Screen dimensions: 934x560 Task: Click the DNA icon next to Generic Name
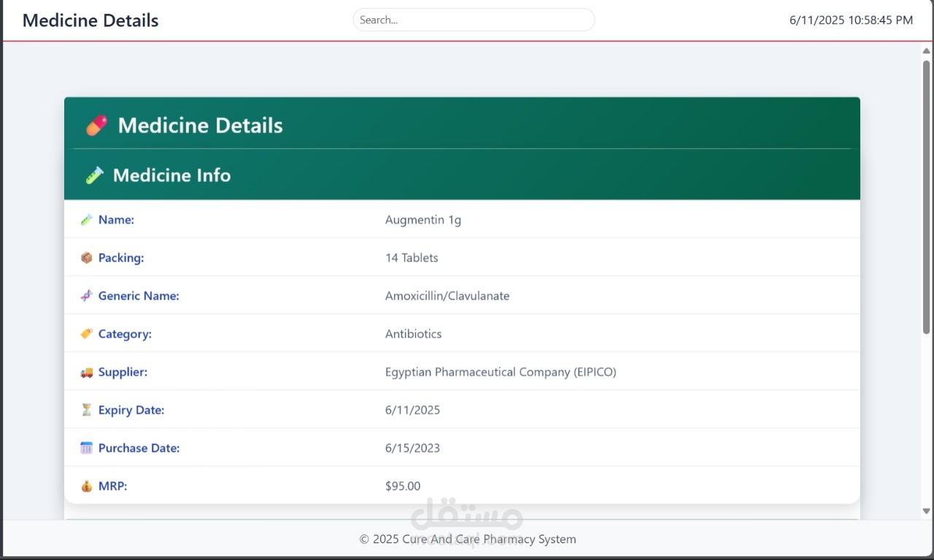tap(86, 295)
